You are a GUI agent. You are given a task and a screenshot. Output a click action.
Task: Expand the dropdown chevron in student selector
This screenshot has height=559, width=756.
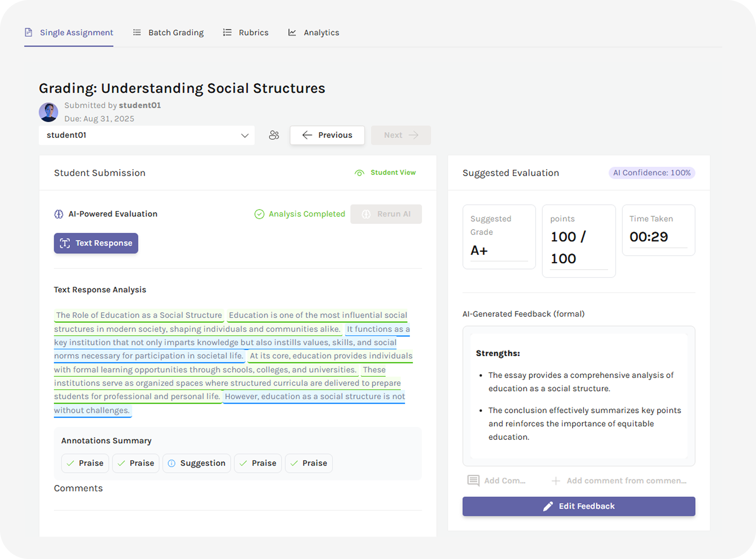tap(245, 136)
